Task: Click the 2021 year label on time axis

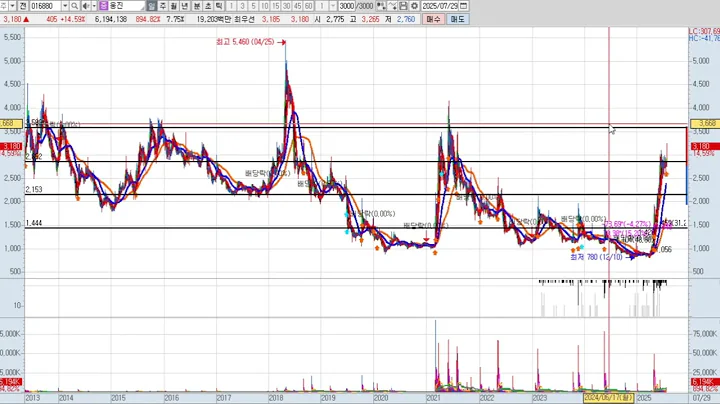Action: tap(433, 398)
